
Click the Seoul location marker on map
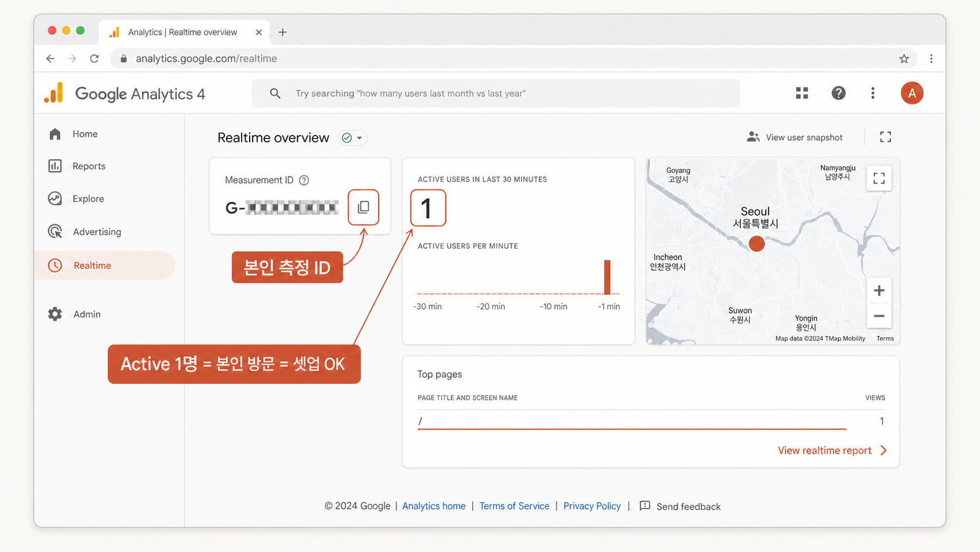pos(757,243)
